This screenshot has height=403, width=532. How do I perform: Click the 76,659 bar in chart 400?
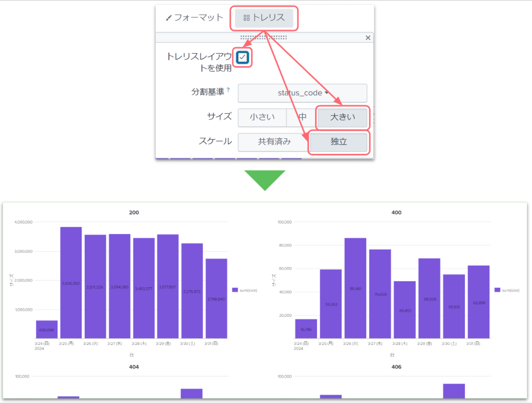(380, 294)
